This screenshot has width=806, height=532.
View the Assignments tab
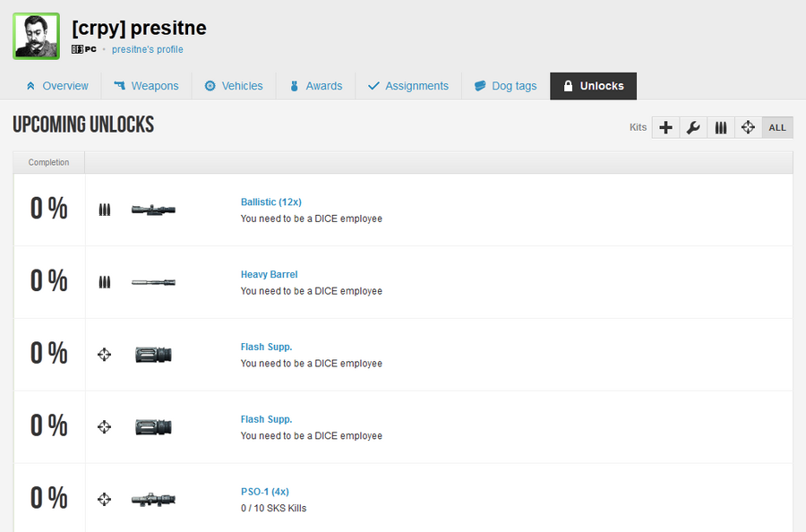coord(408,86)
